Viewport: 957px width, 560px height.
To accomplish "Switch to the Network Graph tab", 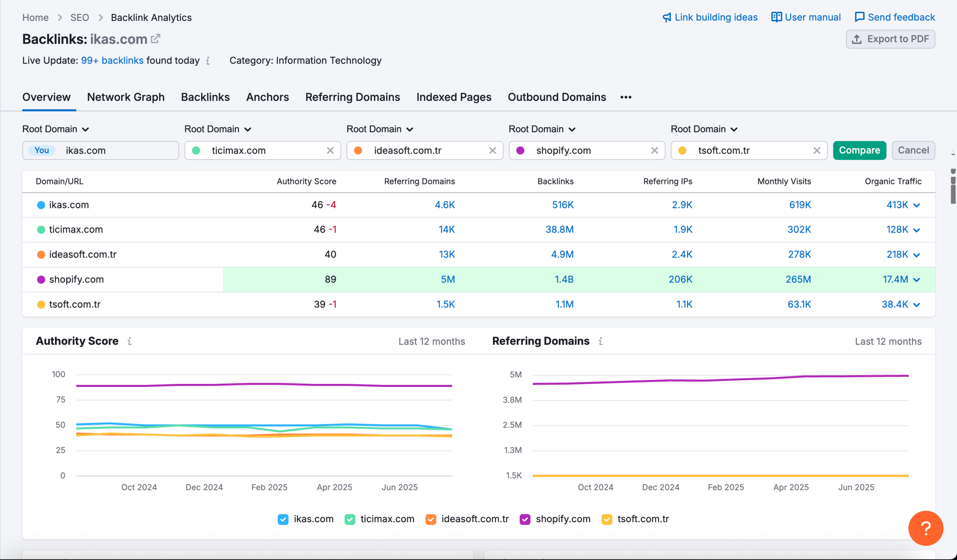I will [126, 97].
